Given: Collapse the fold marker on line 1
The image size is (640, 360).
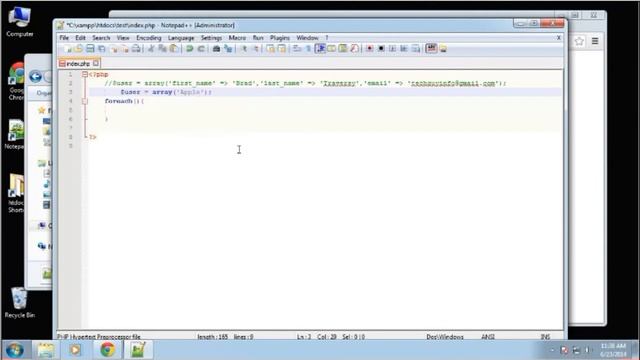Looking at the screenshot, I should (85, 74).
